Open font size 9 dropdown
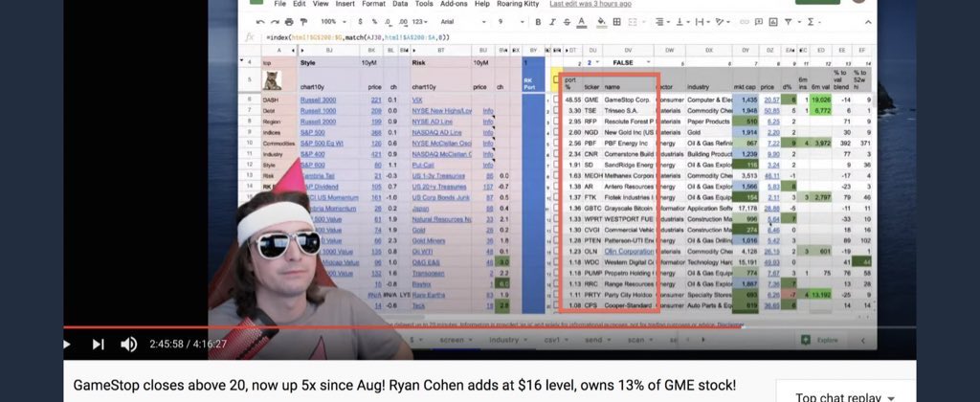The height and width of the screenshot is (402, 980). point(511,22)
